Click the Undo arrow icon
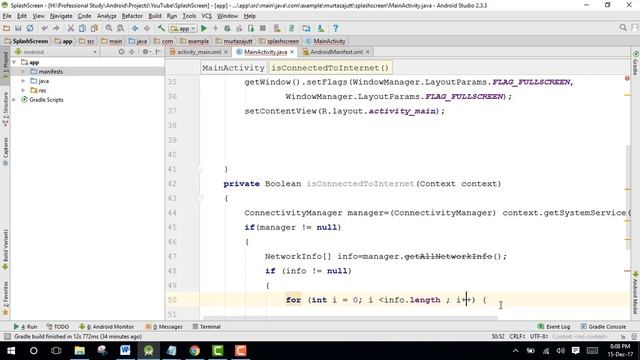Screen dimensions: 640x360 pos(44,28)
